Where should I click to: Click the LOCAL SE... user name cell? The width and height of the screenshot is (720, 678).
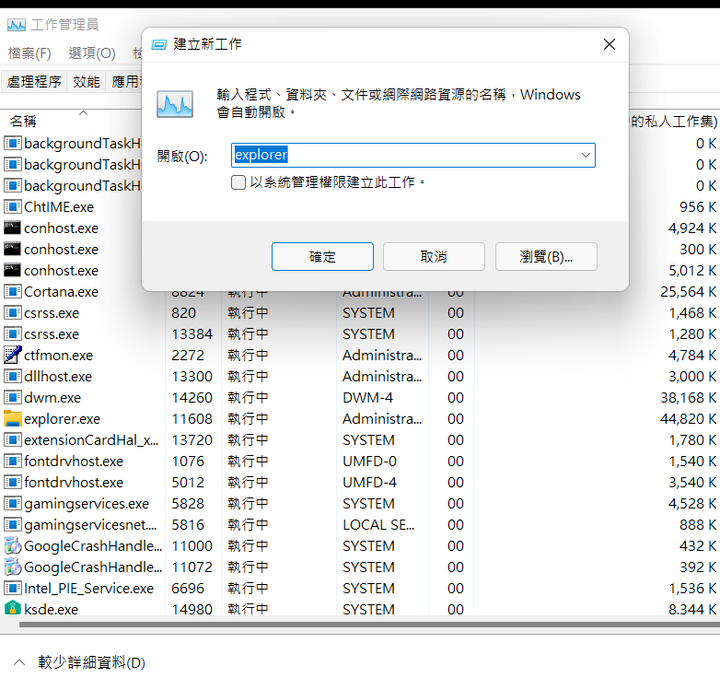tap(378, 525)
